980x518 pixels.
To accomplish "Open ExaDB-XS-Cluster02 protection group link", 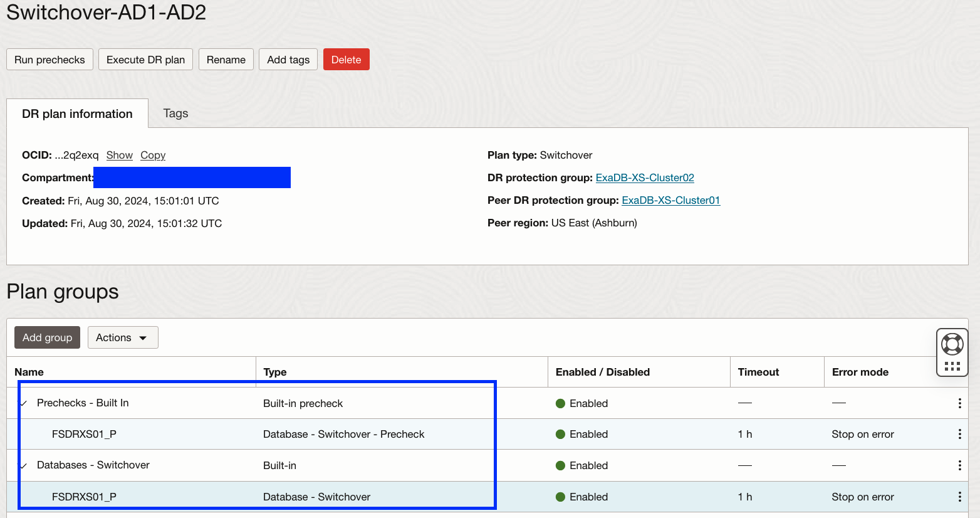I will (645, 177).
